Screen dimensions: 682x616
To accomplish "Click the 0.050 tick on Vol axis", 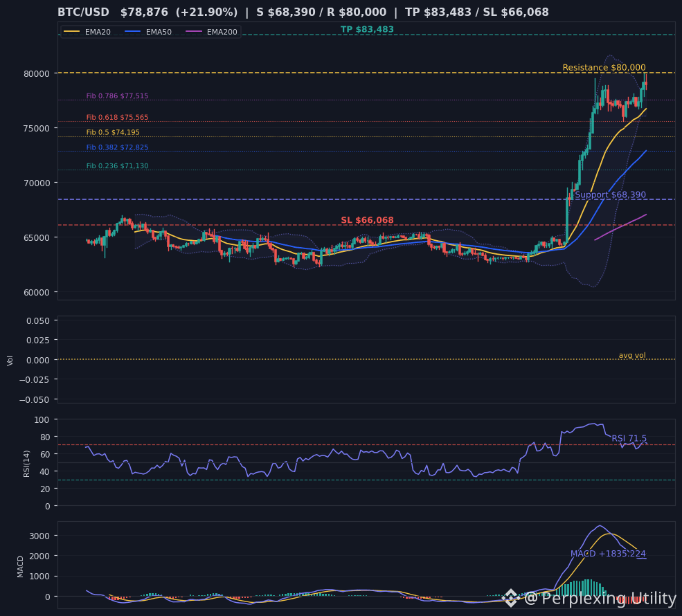I will (38, 321).
